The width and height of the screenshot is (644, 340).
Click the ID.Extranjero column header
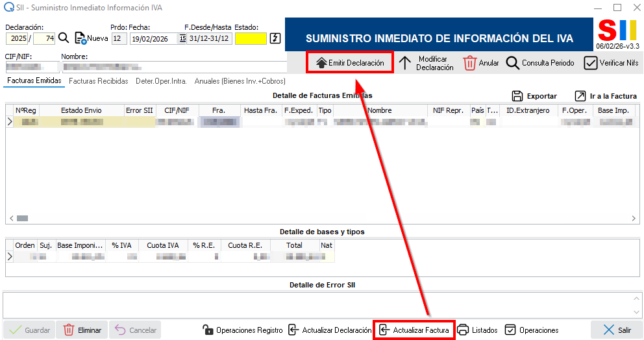click(528, 110)
